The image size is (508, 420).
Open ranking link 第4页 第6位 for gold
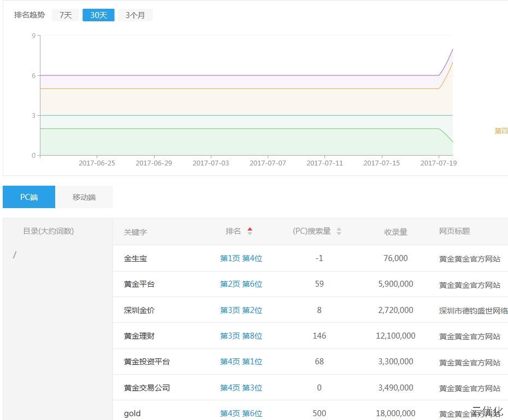241,413
